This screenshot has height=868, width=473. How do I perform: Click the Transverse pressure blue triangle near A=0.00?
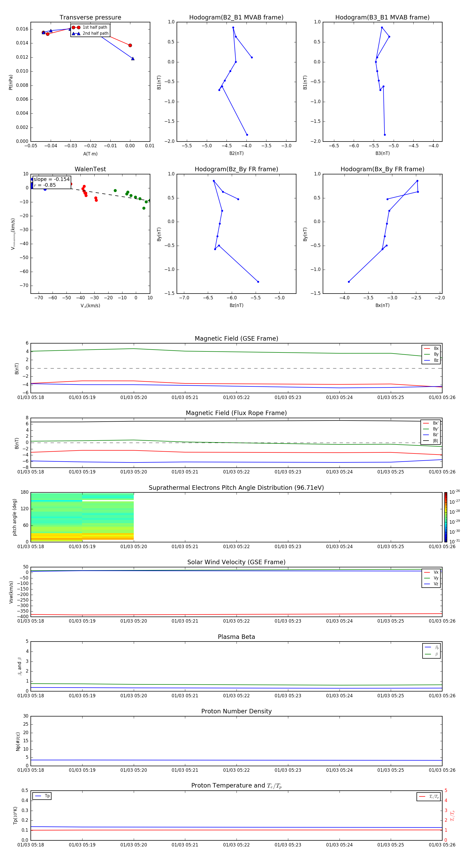[x=133, y=59]
